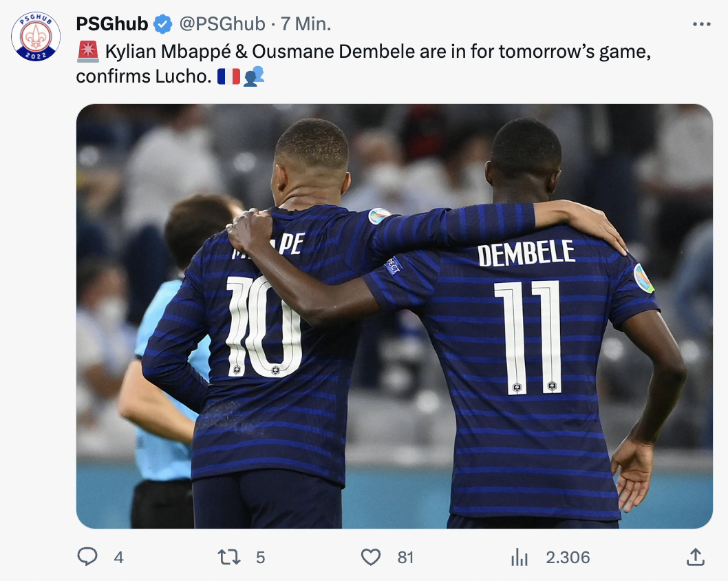The width and height of the screenshot is (728, 581).
Task: Open the PSGhub profile avatar
Action: [36, 36]
